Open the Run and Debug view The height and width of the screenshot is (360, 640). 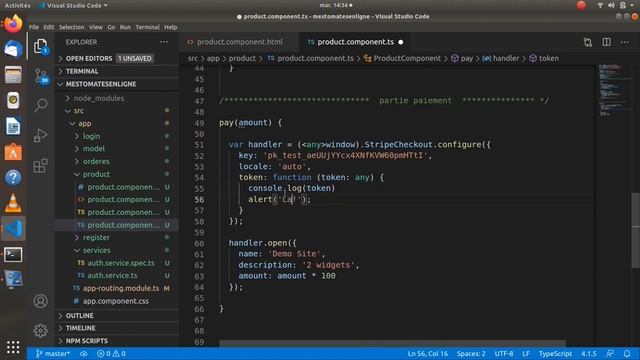pyautogui.click(x=40, y=136)
